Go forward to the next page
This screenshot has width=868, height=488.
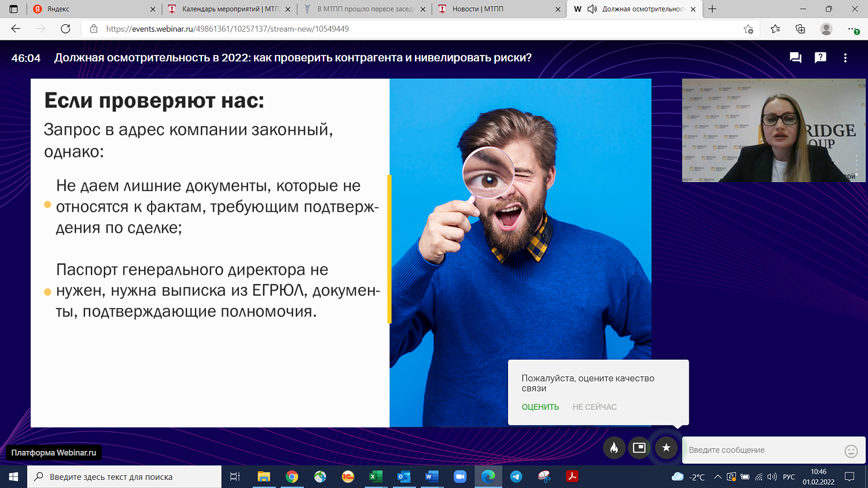tap(41, 29)
